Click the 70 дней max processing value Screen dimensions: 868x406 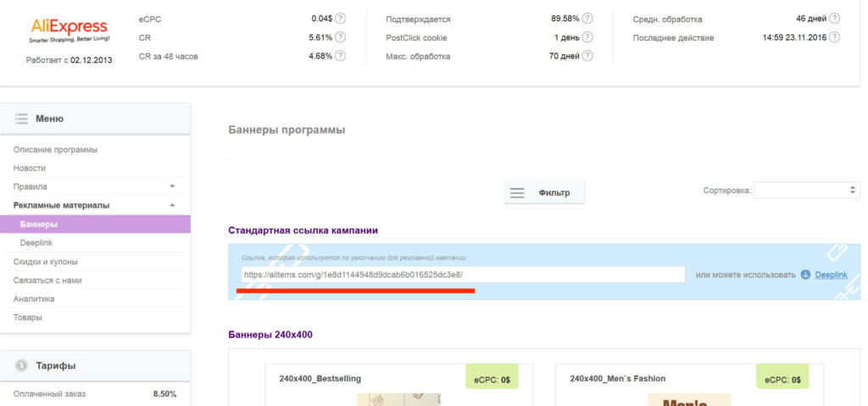pos(564,57)
